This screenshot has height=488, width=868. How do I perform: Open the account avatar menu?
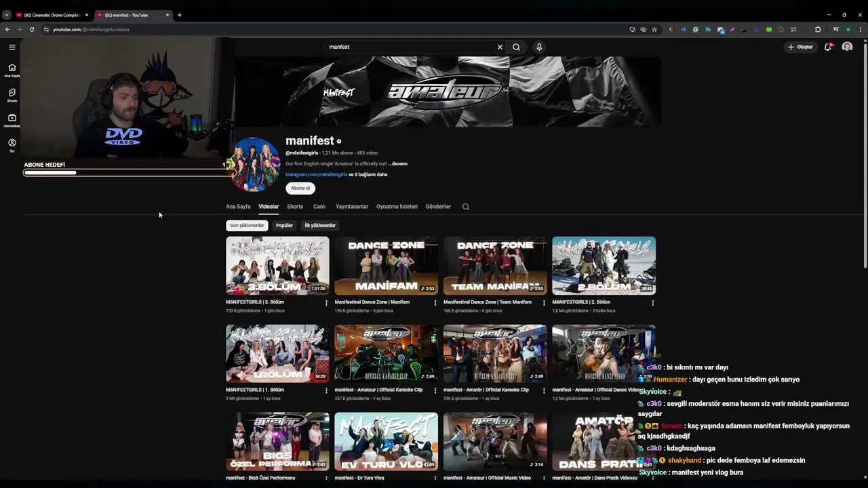click(847, 47)
